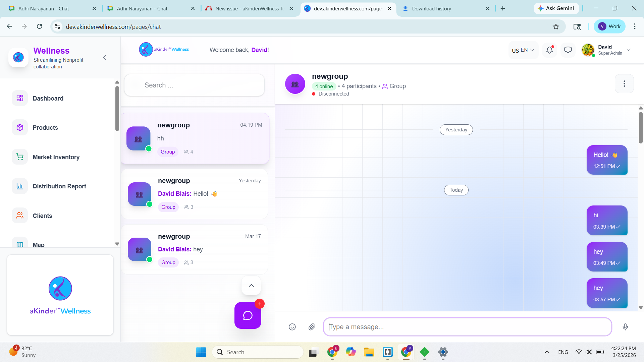644x362 pixels.
Task: Collapse the Wellness sidebar
Action: tap(105, 58)
